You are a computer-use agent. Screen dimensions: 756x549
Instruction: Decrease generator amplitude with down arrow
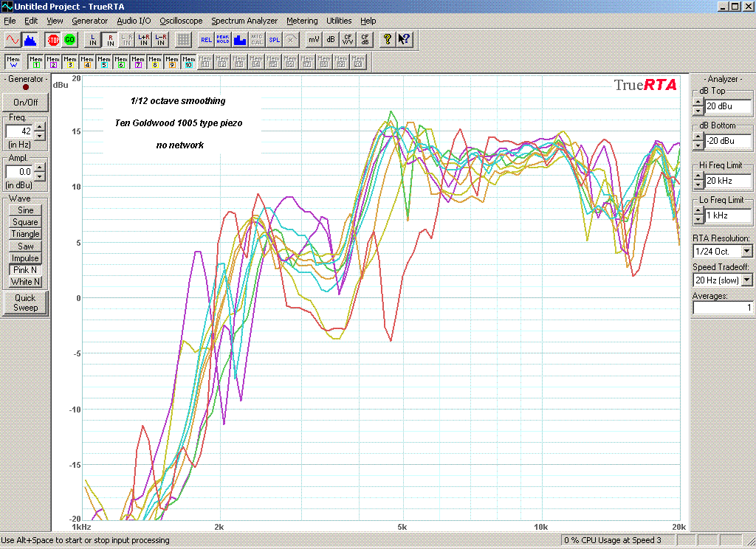pyautogui.click(x=40, y=176)
